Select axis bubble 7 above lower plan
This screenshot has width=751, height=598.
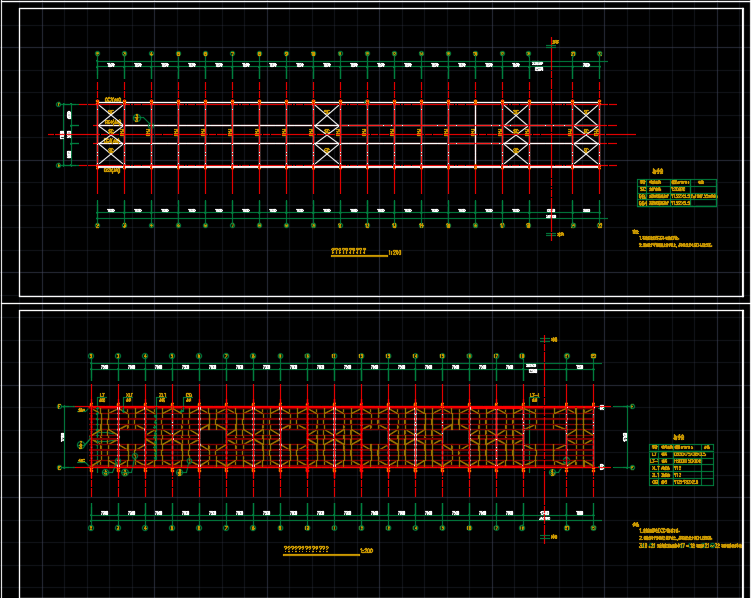click(x=226, y=356)
